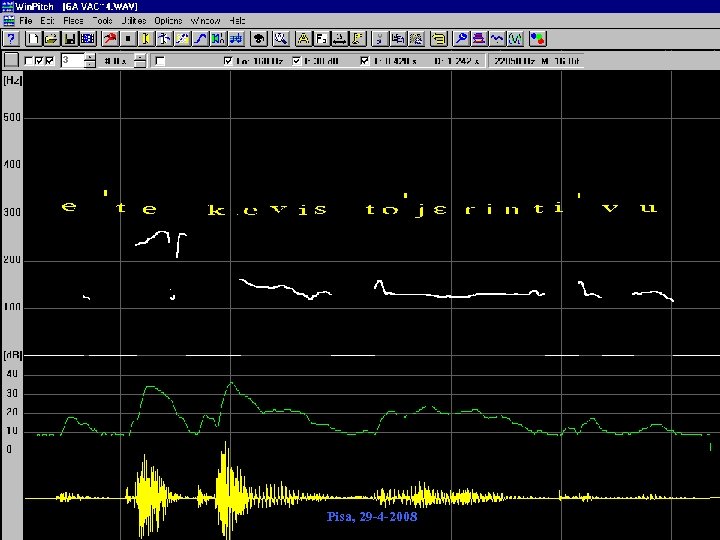Click the copy segment icon
720x540 pixels.
398,39
